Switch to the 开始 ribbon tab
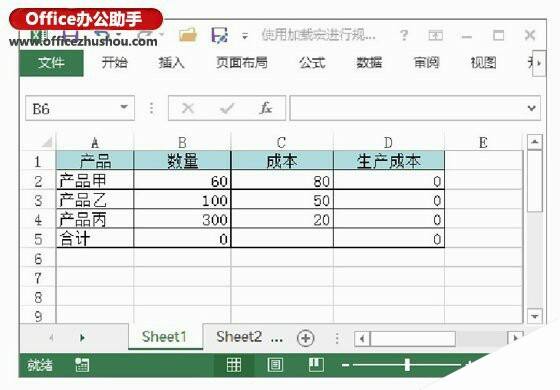This screenshot has height=390, width=560. point(114,63)
